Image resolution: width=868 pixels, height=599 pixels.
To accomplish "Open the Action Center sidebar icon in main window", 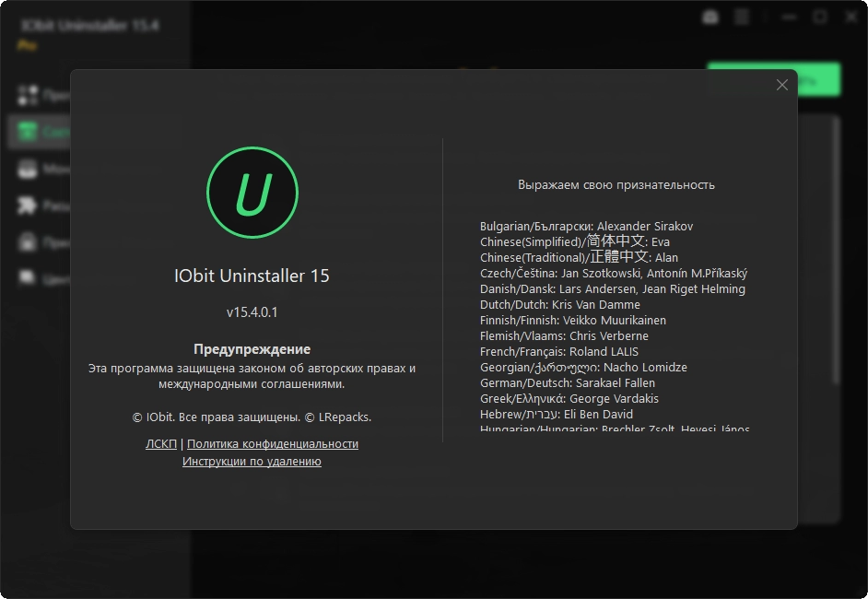I will [x=27, y=278].
